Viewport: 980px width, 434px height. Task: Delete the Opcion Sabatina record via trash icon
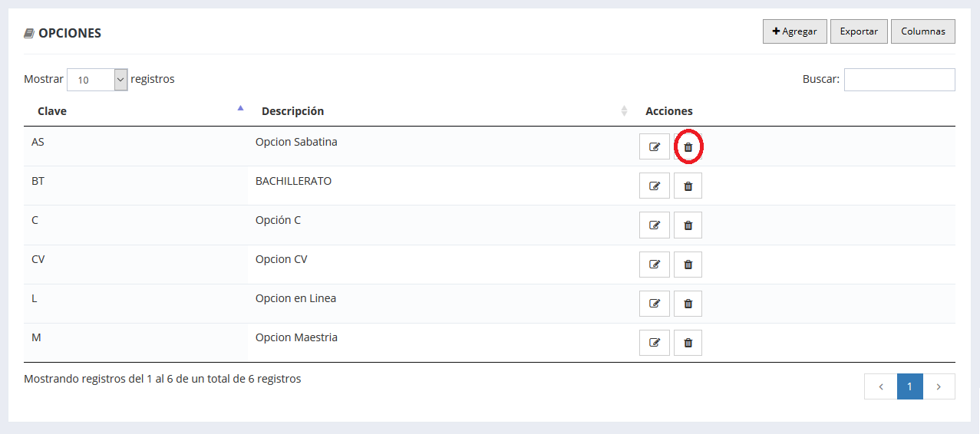tap(688, 146)
